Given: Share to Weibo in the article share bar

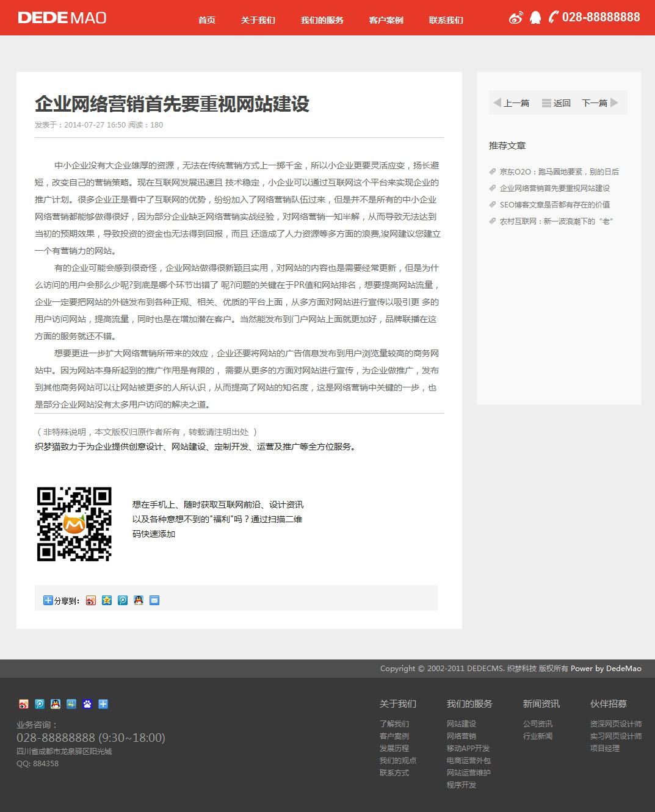Looking at the screenshot, I should [91, 600].
